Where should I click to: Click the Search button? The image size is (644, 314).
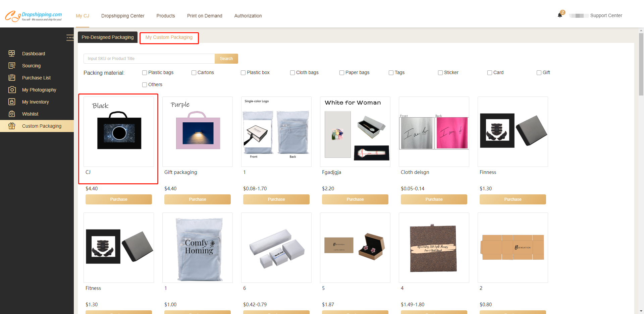pos(226,58)
